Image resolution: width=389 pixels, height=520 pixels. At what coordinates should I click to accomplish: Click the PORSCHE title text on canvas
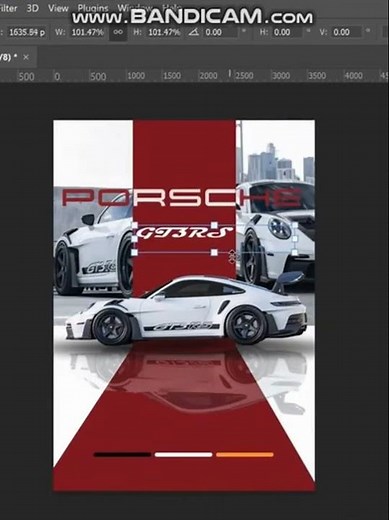(x=182, y=197)
